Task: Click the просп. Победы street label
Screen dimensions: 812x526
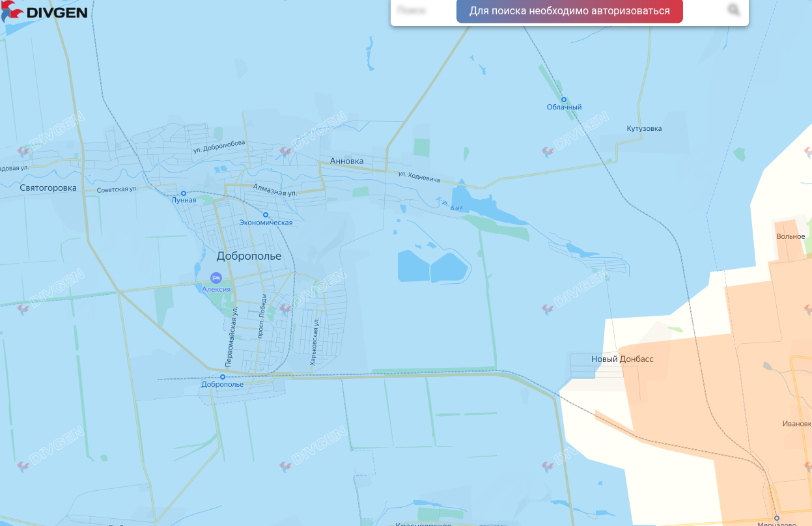Action: click(x=262, y=316)
